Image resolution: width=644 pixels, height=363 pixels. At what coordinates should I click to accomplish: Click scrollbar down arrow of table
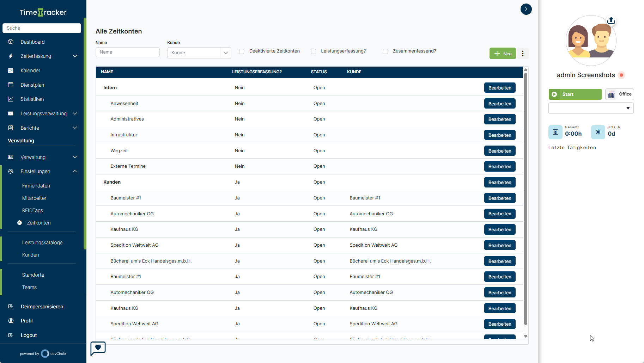525,337
